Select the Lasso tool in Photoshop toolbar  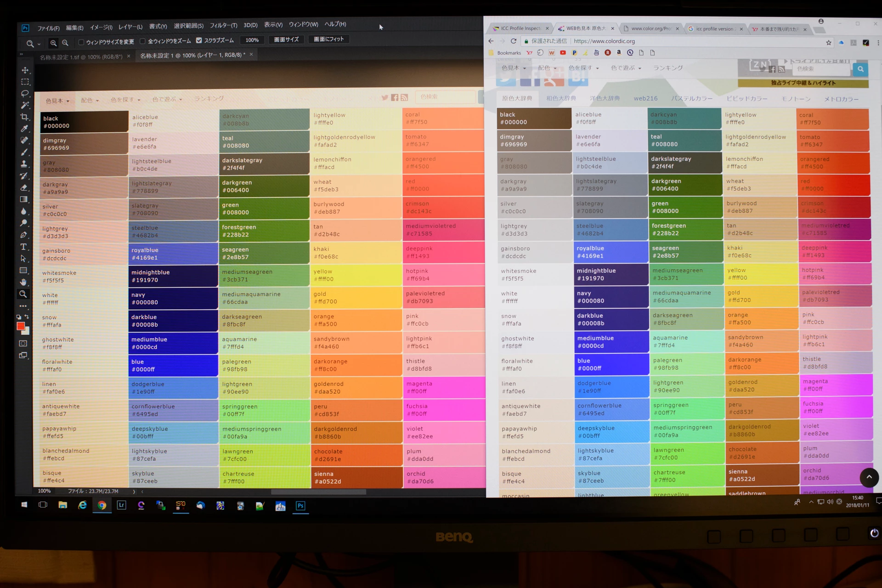25,93
